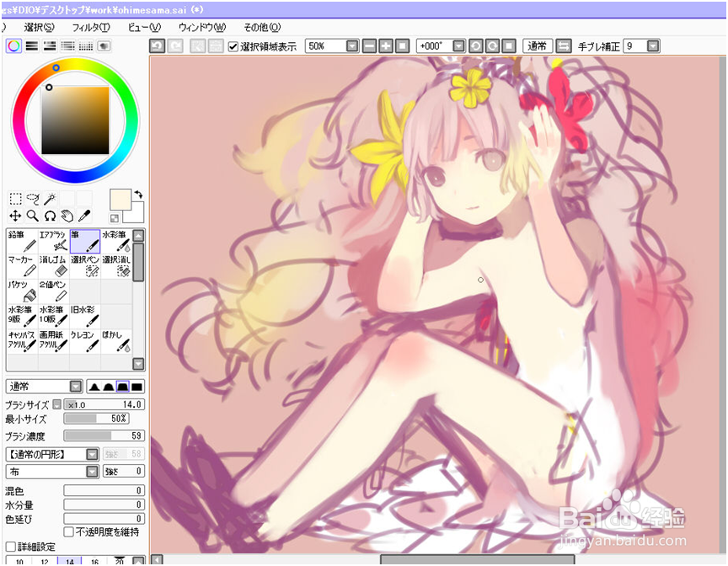Enable the 詳細設定 checkbox
This screenshot has height=566, width=728.
click(11, 547)
